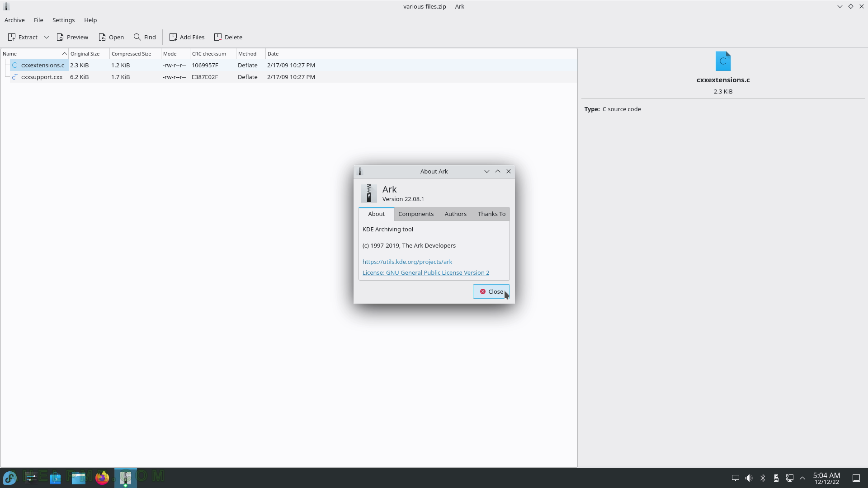868x488 pixels.
Task: Click the Preview toolbar button
Action: coord(72,37)
